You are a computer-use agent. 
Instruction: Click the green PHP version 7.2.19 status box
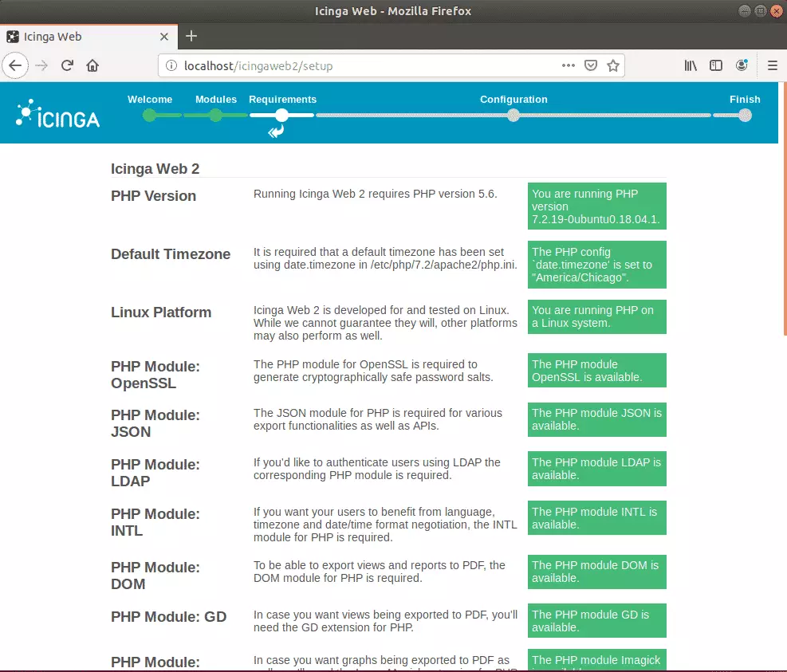pyautogui.click(x=596, y=206)
